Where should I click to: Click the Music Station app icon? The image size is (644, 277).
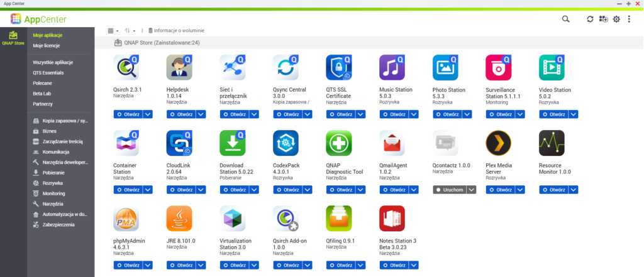click(x=392, y=67)
